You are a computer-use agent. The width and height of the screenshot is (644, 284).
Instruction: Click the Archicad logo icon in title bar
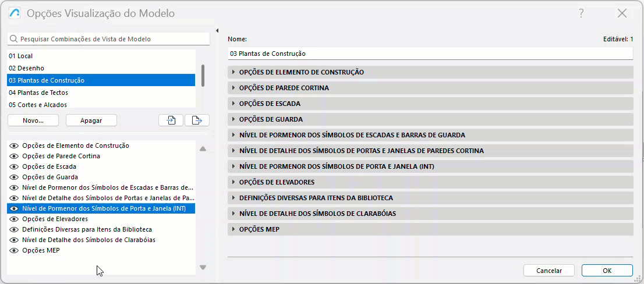point(15,13)
